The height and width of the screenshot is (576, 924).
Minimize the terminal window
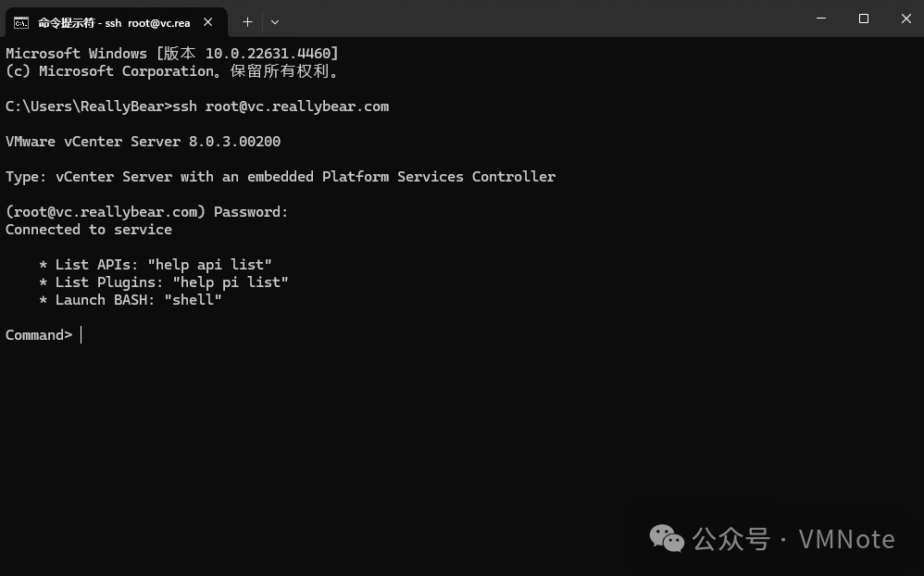click(x=821, y=19)
